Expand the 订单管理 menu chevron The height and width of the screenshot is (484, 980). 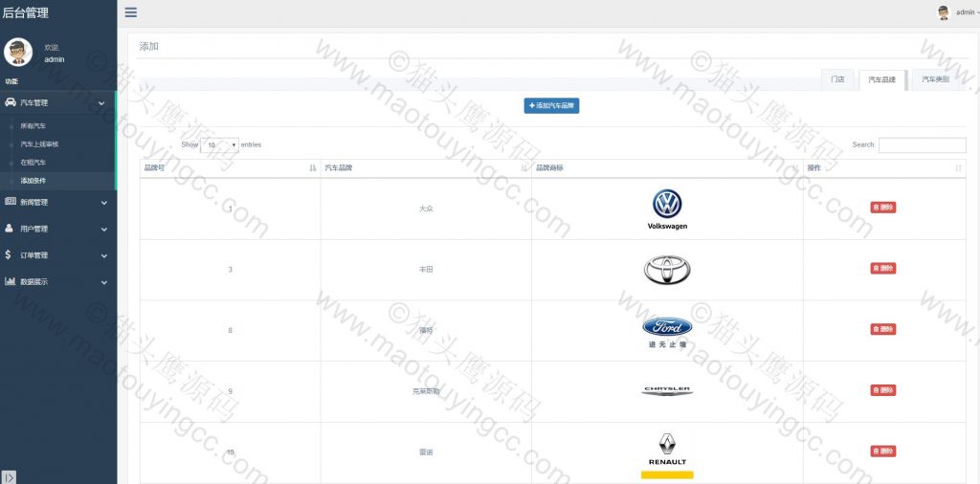103,256
